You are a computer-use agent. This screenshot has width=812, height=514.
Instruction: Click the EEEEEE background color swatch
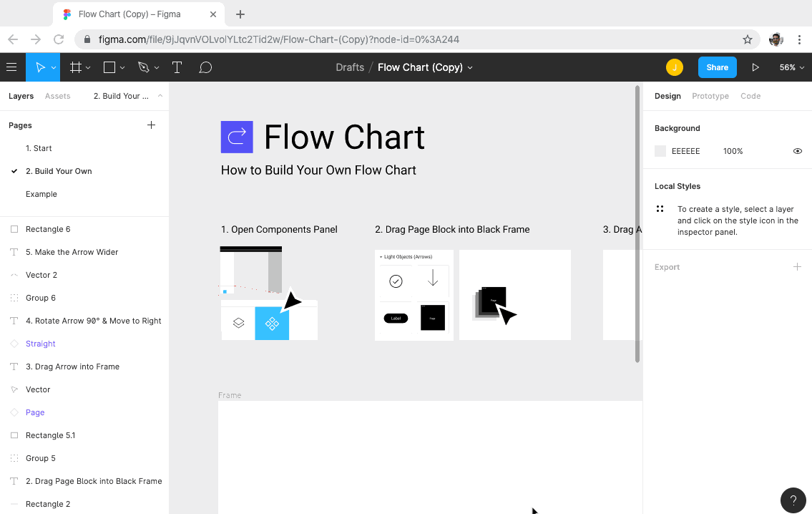660,151
